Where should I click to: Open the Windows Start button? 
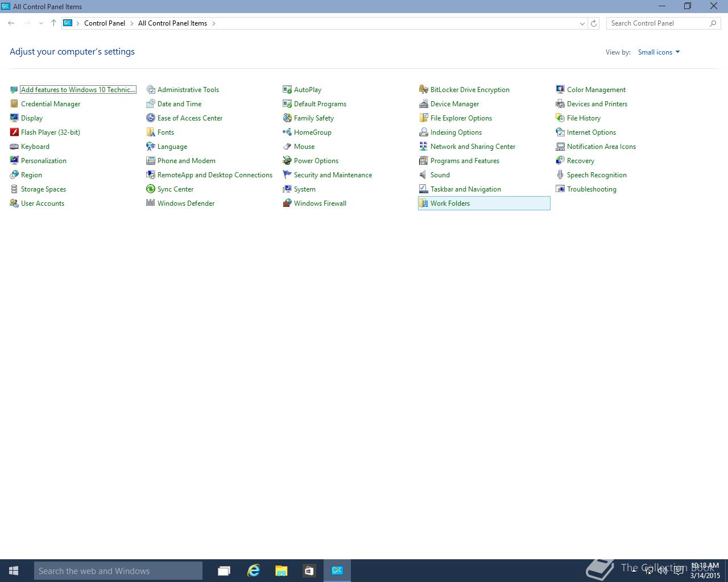coord(14,571)
